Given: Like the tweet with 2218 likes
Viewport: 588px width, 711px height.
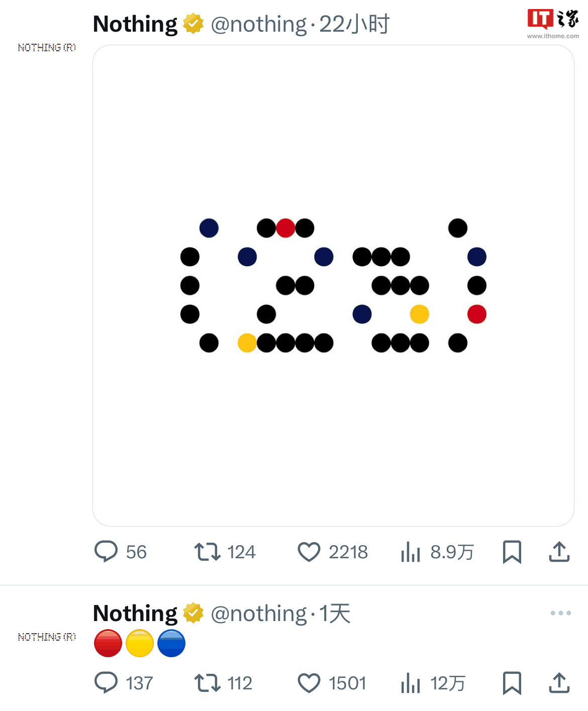Looking at the screenshot, I should [310, 552].
